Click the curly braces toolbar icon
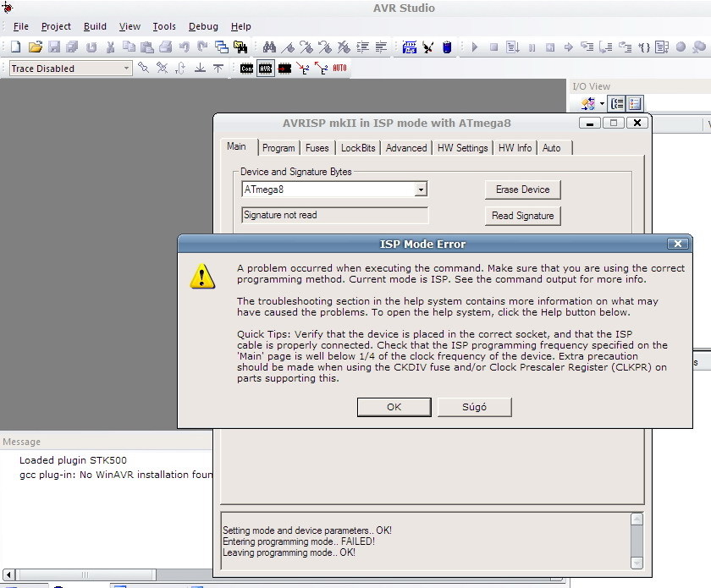Screen dimensions: 711x588 (644, 47)
